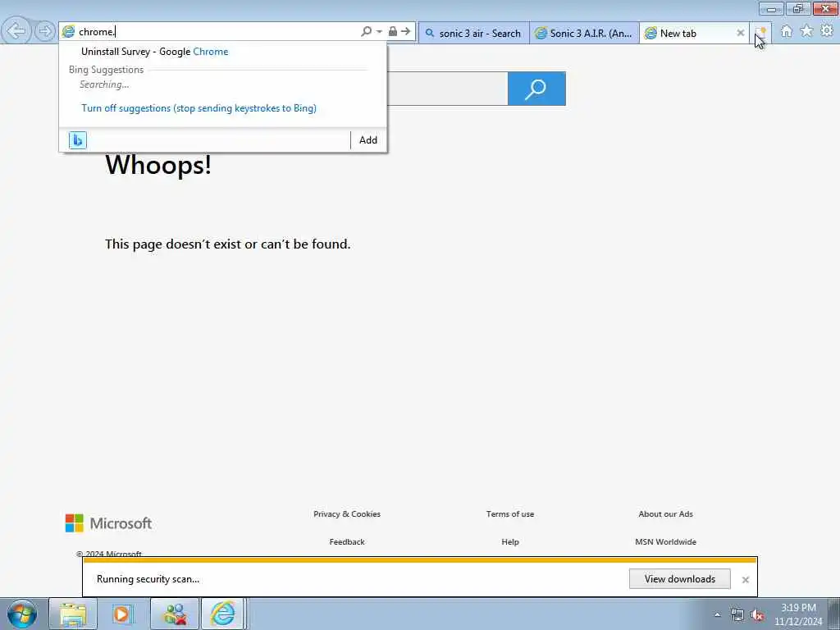Open 'Terms of use' footer link
This screenshot has height=630, width=840.
510,514
